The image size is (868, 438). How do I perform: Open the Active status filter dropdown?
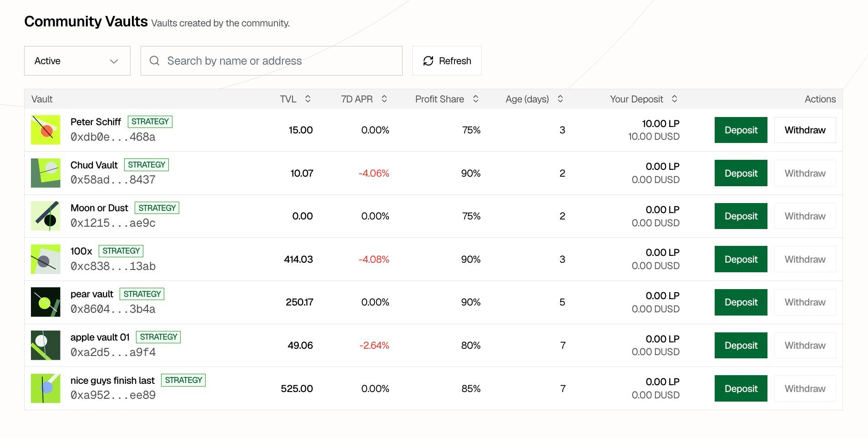coord(77,61)
